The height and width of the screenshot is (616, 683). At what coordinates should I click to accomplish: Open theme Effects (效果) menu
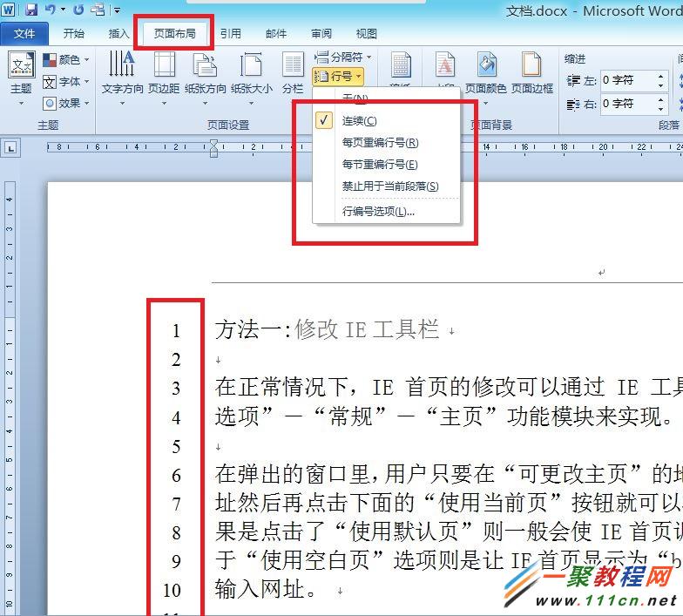(66, 103)
